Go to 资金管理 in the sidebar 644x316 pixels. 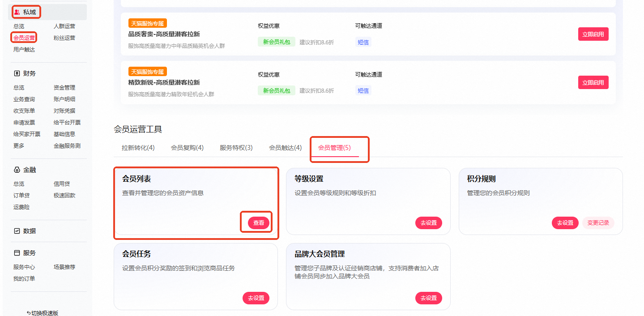tap(64, 88)
